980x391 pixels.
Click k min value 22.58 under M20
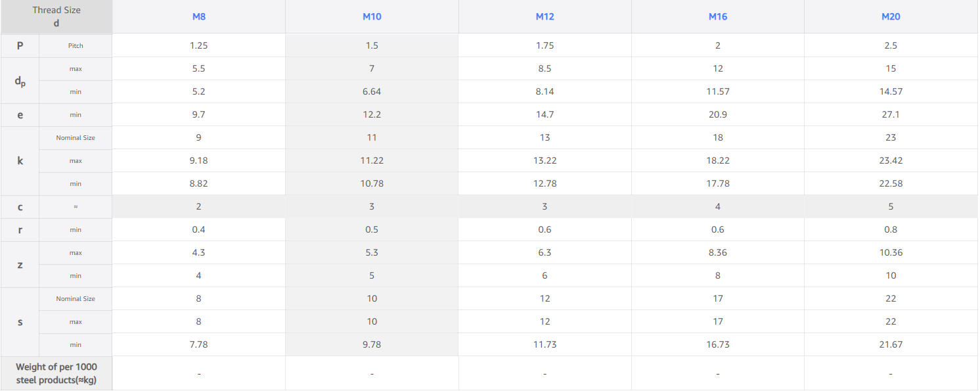pyautogui.click(x=891, y=183)
